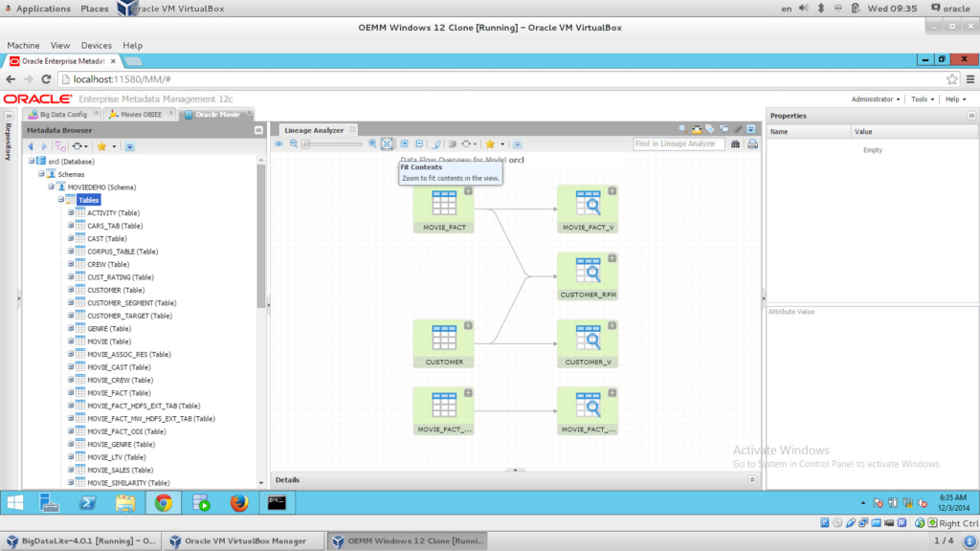Click the comments bubble icon

coord(724,129)
